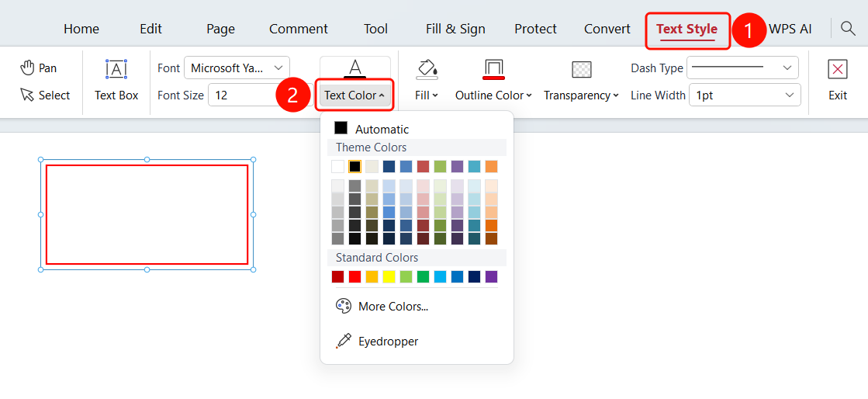Select Automatic text color
868x399 pixels.
click(x=372, y=129)
